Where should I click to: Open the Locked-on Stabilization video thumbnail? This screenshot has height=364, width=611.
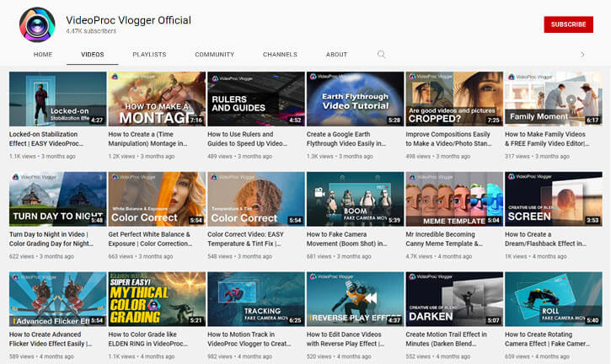57,99
